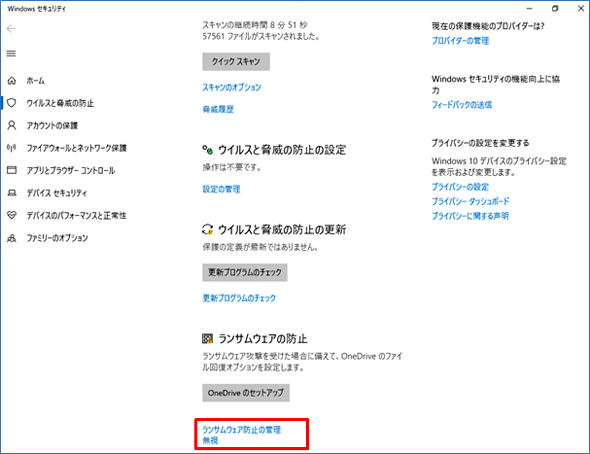Open プライバシー ダッシュボード link
Viewport: 590px width, 454px height.
470,201
